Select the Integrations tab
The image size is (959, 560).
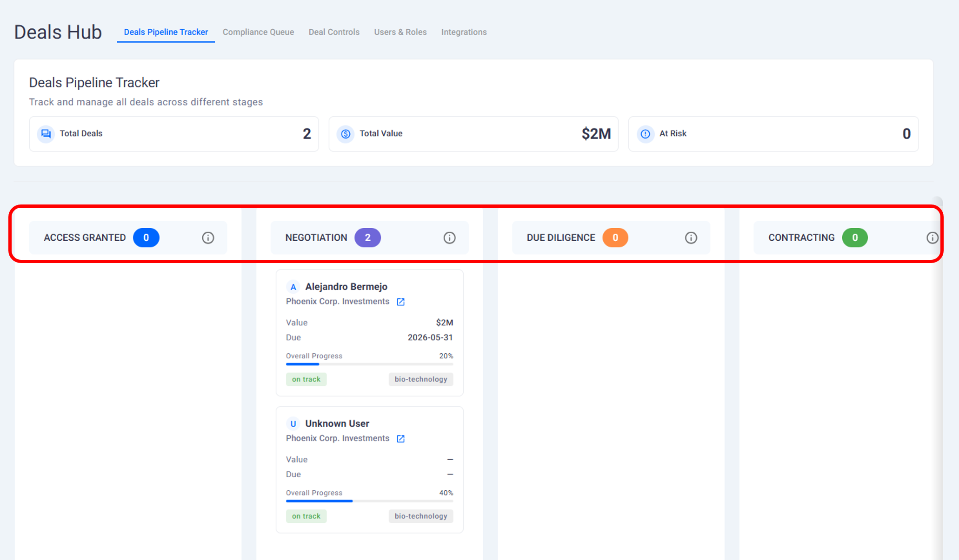coord(464,32)
